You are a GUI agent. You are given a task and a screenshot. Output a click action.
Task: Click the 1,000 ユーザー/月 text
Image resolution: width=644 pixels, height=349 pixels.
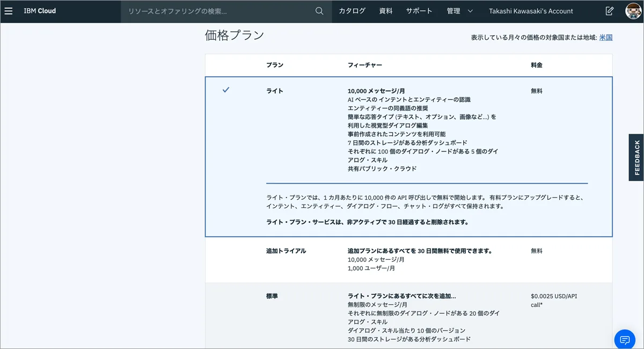[371, 268]
